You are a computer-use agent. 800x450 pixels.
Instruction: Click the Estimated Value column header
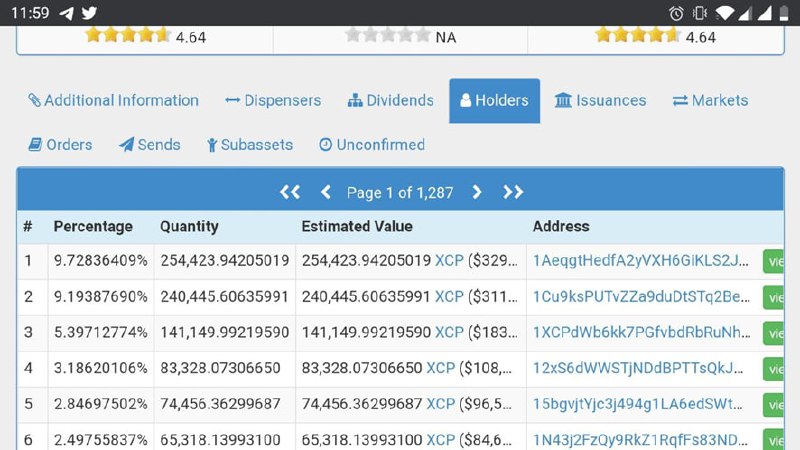pos(357,227)
